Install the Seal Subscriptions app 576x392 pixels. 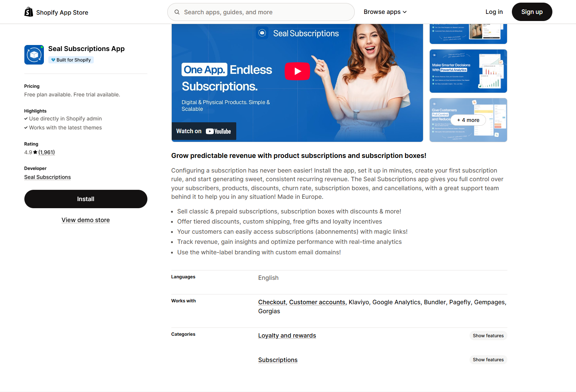click(85, 199)
